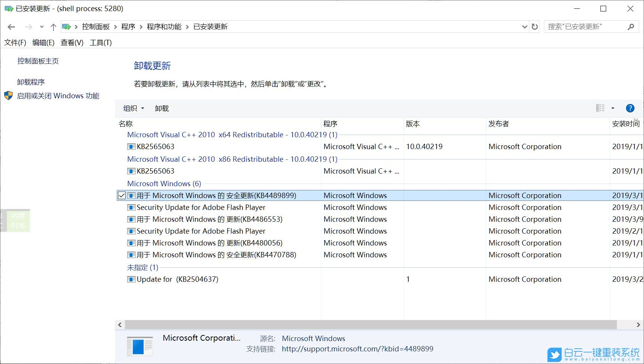Click the program icon in the address bar
Screen dimensions: 644x364
coord(66,27)
